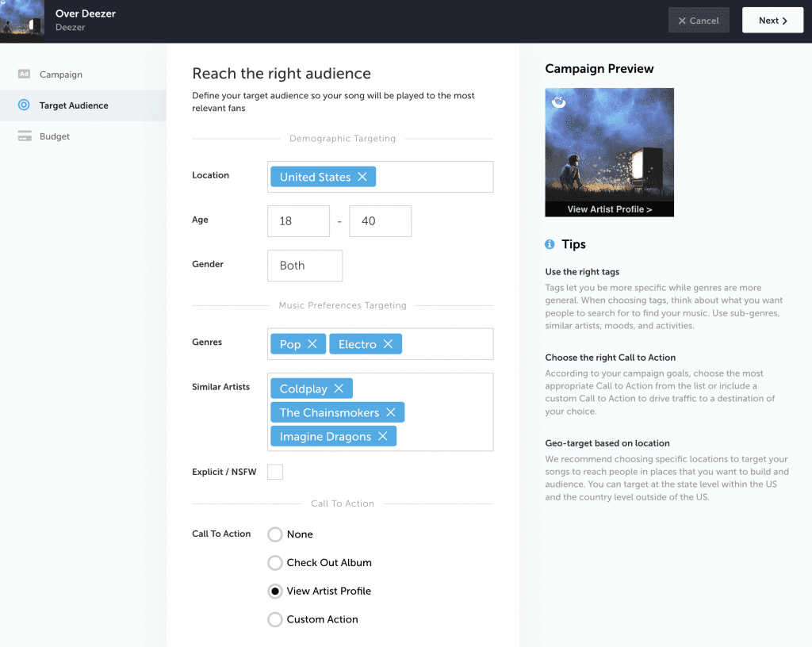
Task: Open the Gender dropdown showing Both
Action: [x=305, y=266]
